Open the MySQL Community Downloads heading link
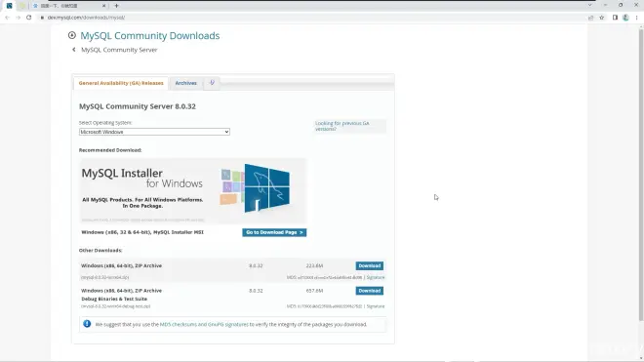The height and width of the screenshot is (362, 644). pyautogui.click(x=150, y=36)
